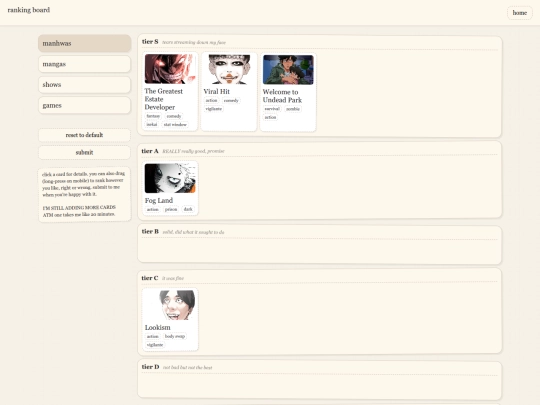Click the Welcome to Undead Park title

tap(282, 96)
